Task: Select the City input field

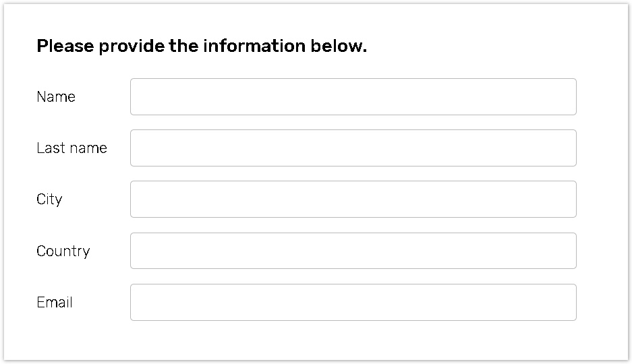Action: [x=353, y=200]
